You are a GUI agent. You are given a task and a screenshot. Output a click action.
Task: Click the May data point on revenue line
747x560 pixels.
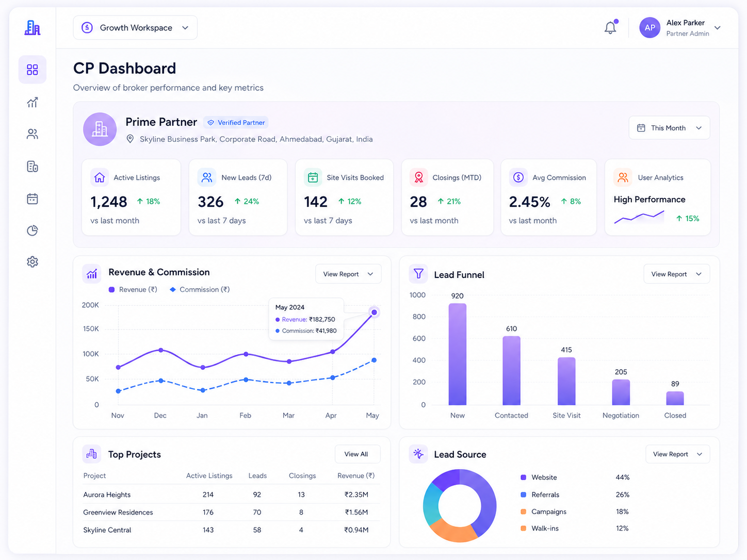[x=375, y=312]
